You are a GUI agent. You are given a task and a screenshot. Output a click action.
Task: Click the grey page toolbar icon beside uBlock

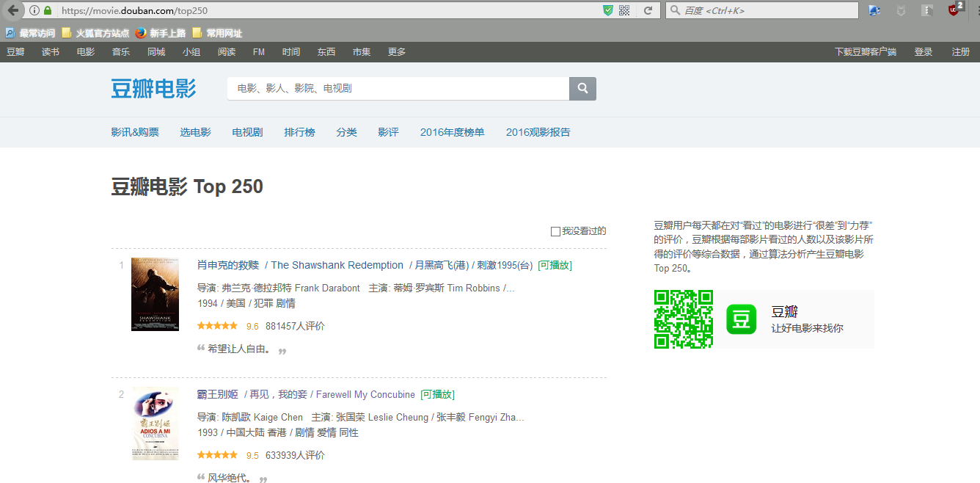coord(927,10)
